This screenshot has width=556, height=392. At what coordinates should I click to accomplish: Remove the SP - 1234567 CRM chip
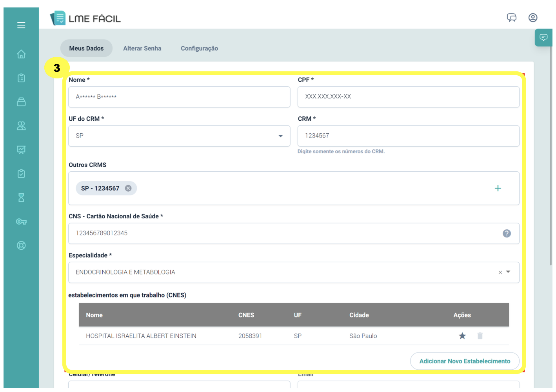click(x=128, y=189)
